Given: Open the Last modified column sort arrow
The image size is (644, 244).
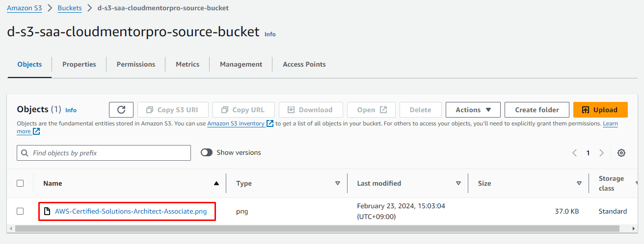Looking at the screenshot, I should [x=458, y=183].
